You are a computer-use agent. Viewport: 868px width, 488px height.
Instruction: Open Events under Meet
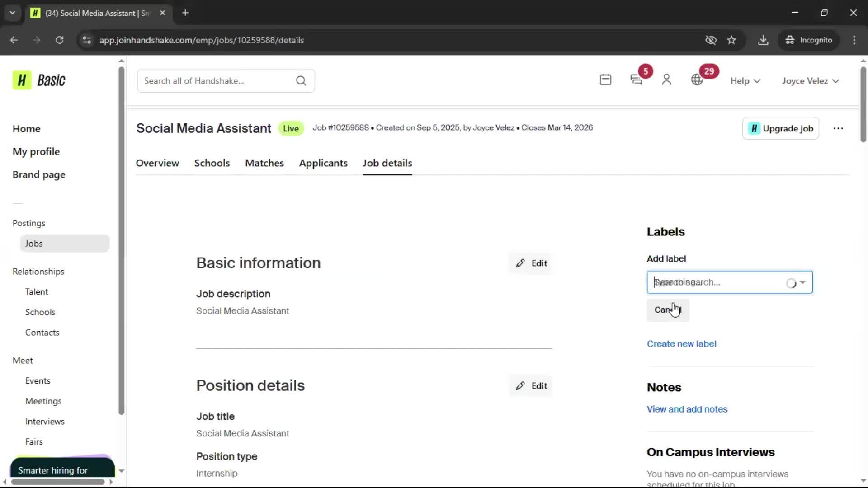(38, 381)
